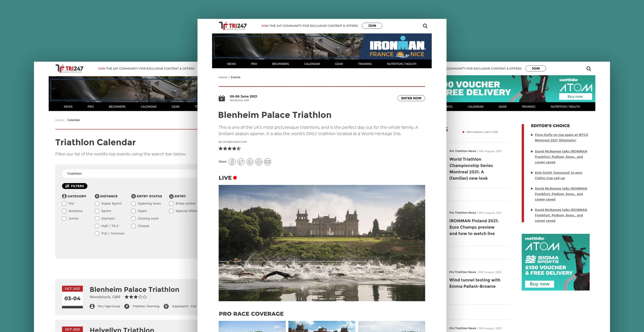The width and height of the screenshot is (644, 332).
Task: Click the TRI247 logo on center page
Action: (x=233, y=26)
